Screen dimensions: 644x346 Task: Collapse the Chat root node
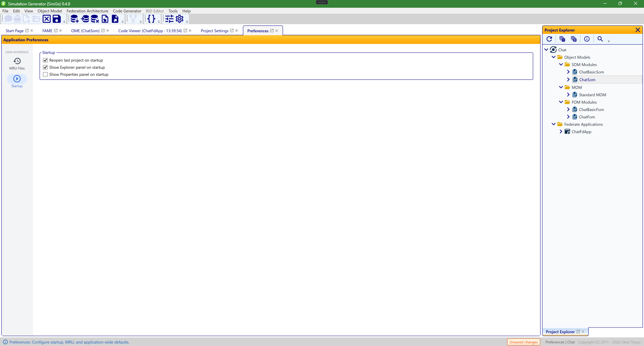[546, 50]
